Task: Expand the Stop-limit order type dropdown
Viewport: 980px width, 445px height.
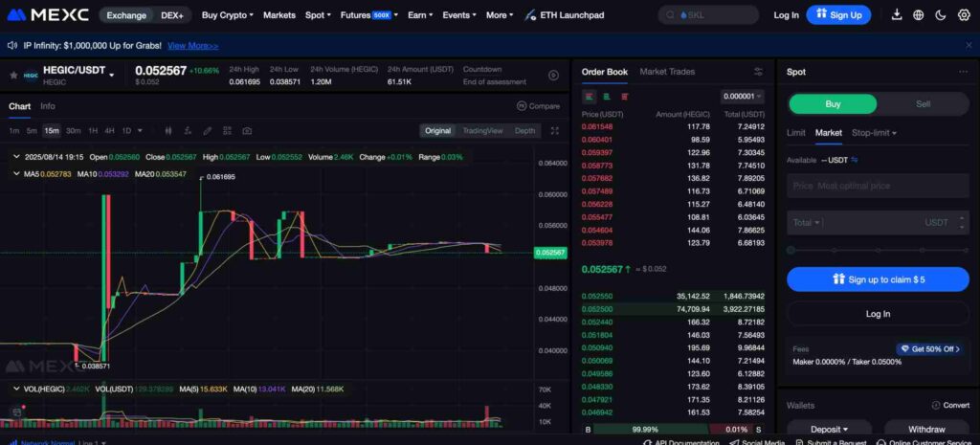Action: [x=874, y=132]
